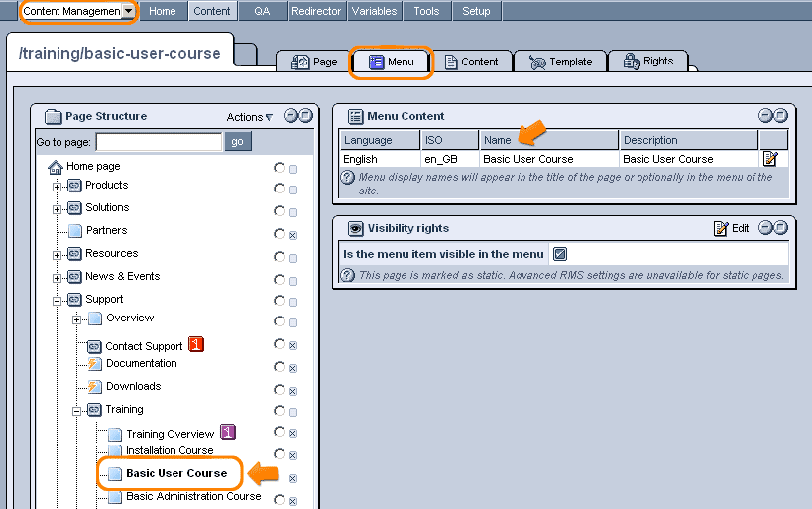Switch to the Template tab
The width and height of the screenshot is (812, 509).
click(x=561, y=62)
